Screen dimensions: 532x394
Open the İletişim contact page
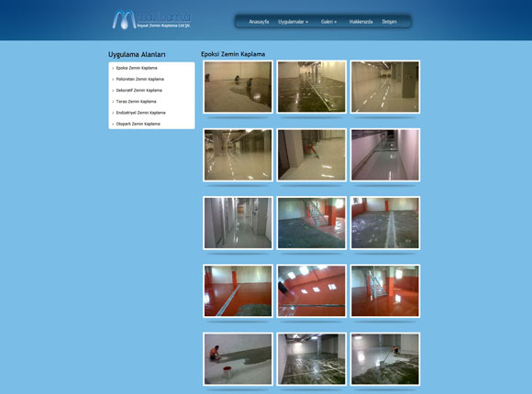coord(389,22)
